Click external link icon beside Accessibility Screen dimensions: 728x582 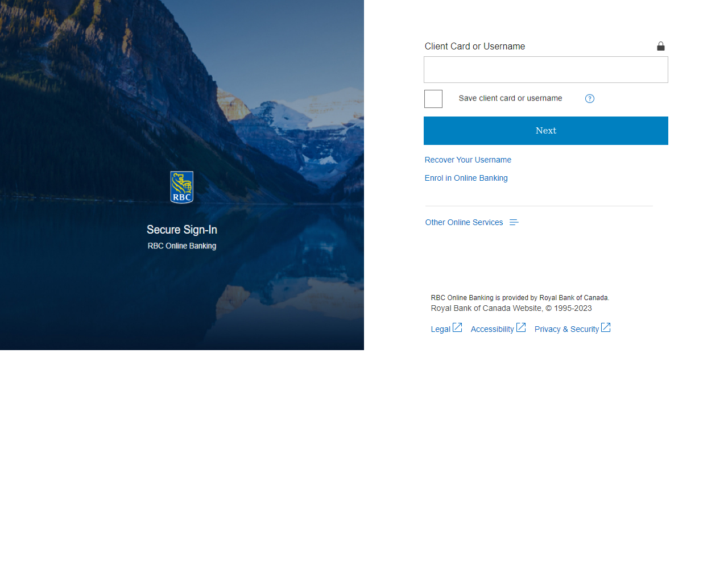(521, 328)
